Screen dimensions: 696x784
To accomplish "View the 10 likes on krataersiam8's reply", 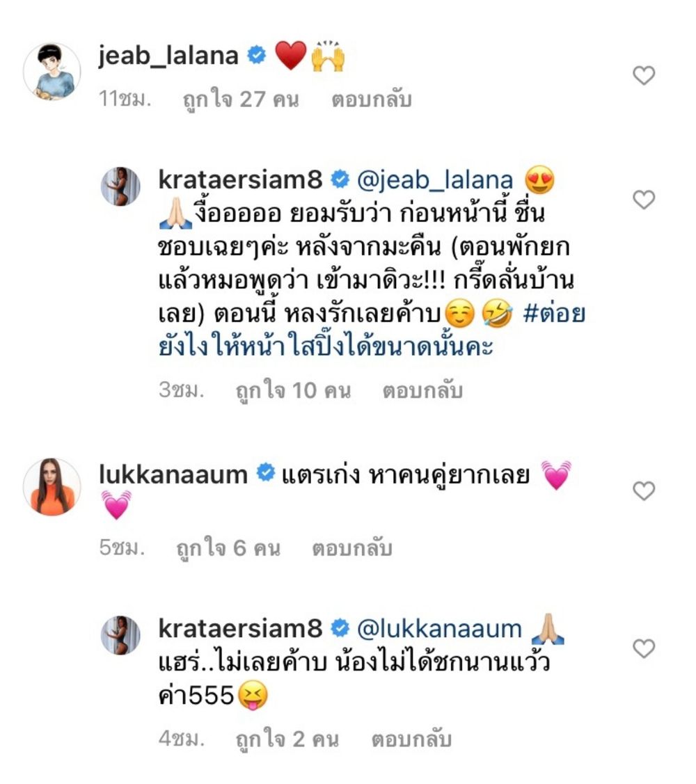I will coord(293,391).
